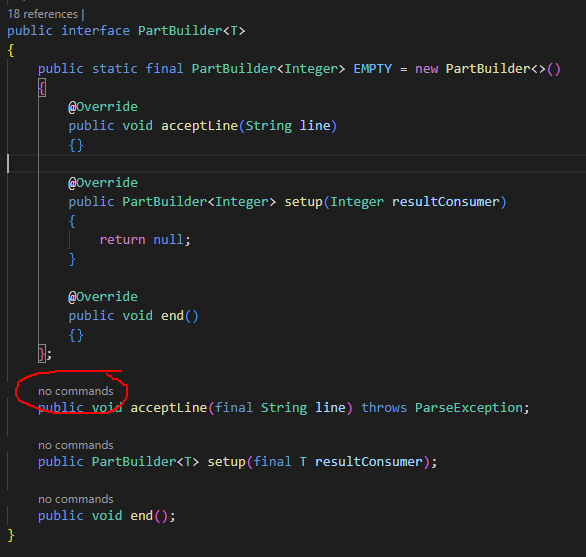The height and width of the screenshot is (557, 586).
Task: Click the 'no commands' lens above setup declaration
Action: click(x=75, y=445)
